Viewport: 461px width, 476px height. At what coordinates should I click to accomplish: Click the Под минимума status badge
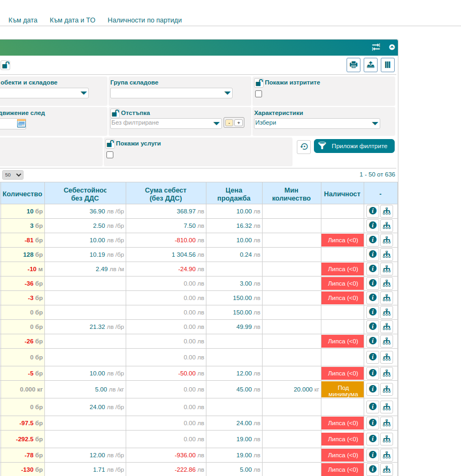pos(343,389)
